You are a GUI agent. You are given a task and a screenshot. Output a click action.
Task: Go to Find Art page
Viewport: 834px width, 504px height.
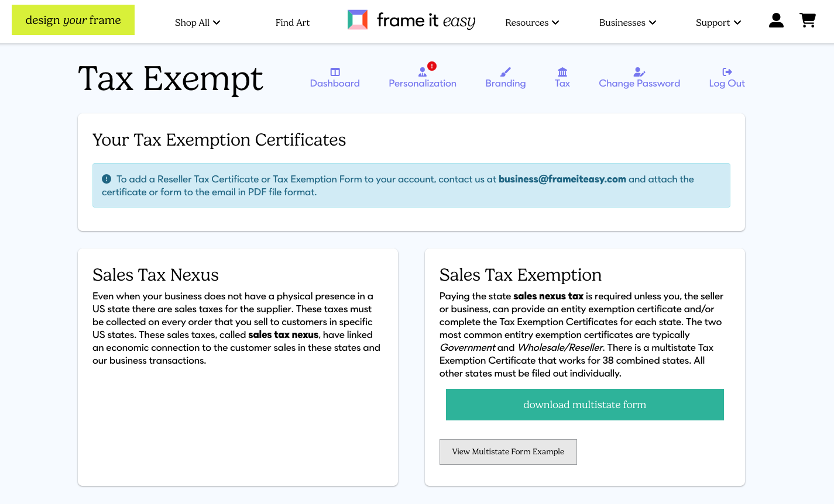293,23
